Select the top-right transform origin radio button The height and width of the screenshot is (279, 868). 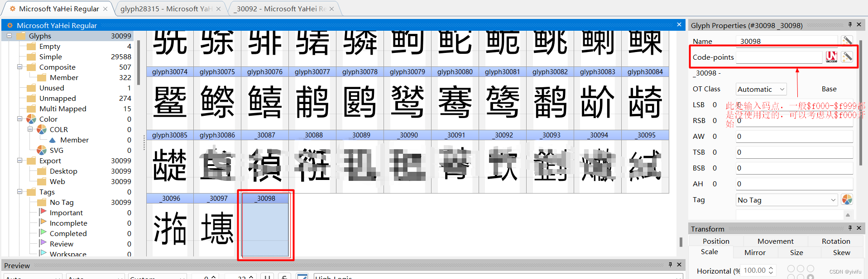(810, 269)
